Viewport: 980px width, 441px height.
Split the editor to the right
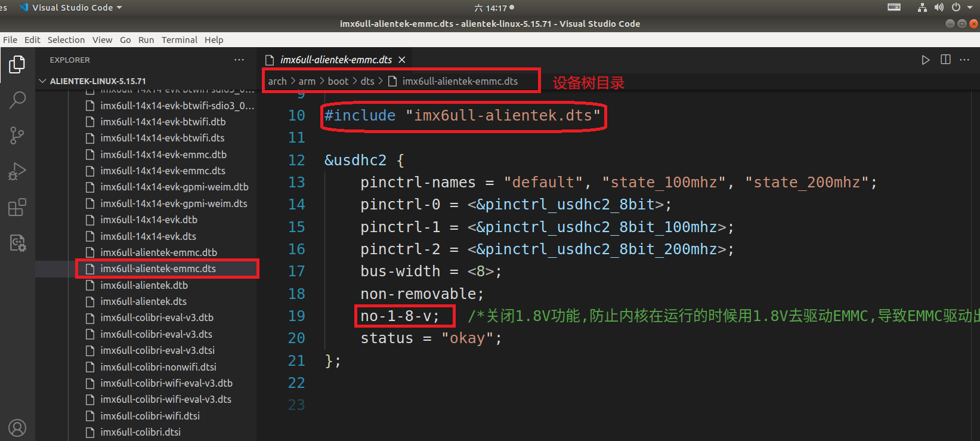[x=945, y=60]
